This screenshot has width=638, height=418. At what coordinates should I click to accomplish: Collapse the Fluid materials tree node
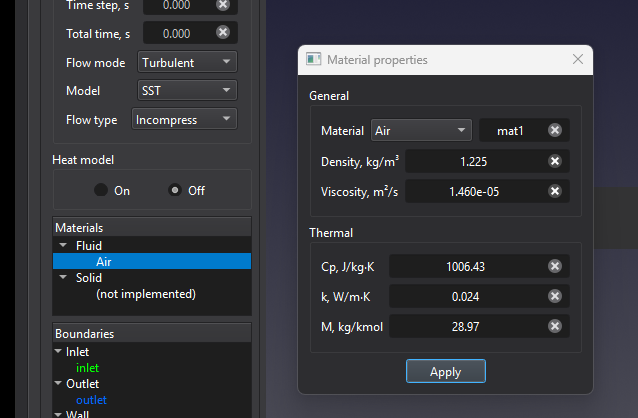[63, 245]
